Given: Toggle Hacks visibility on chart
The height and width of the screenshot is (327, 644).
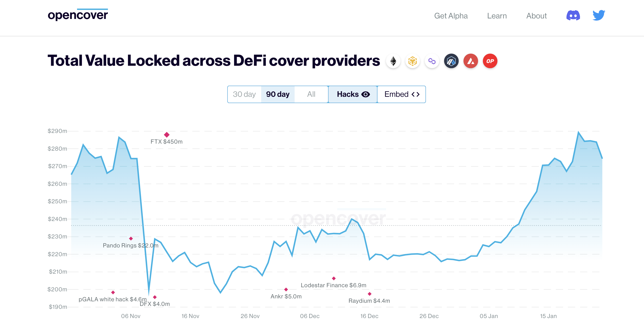Looking at the screenshot, I should pos(353,94).
